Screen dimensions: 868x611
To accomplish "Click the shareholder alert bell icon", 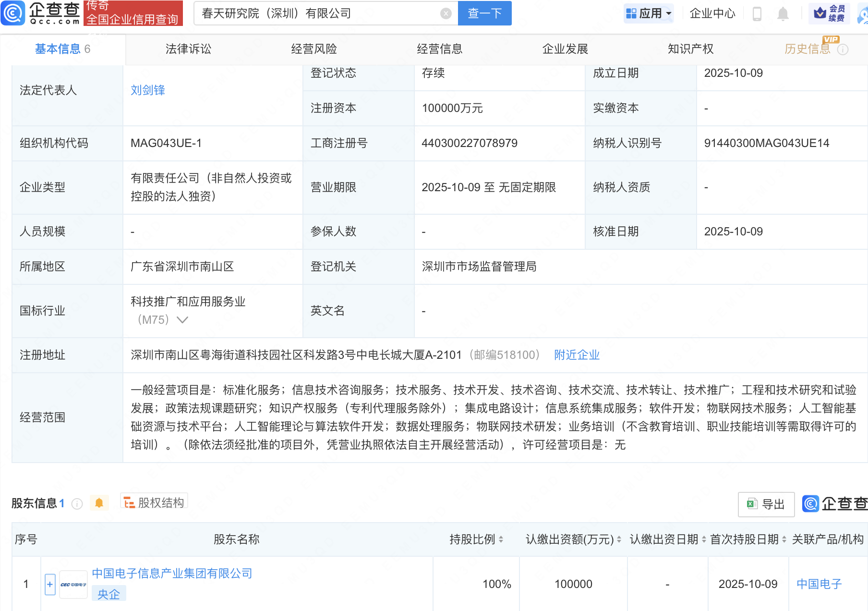I will [x=99, y=503].
